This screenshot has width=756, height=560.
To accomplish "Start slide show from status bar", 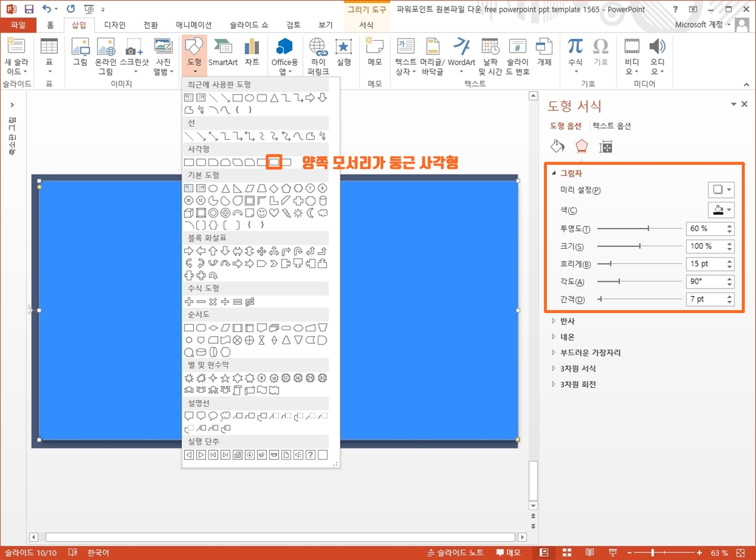I will click(x=612, y=553).
